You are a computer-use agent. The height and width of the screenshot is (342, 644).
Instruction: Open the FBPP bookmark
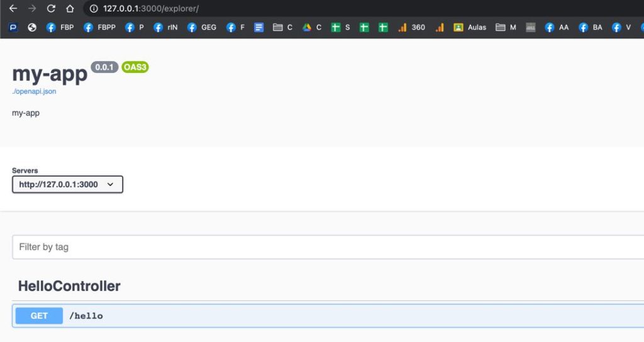(99, 28)
